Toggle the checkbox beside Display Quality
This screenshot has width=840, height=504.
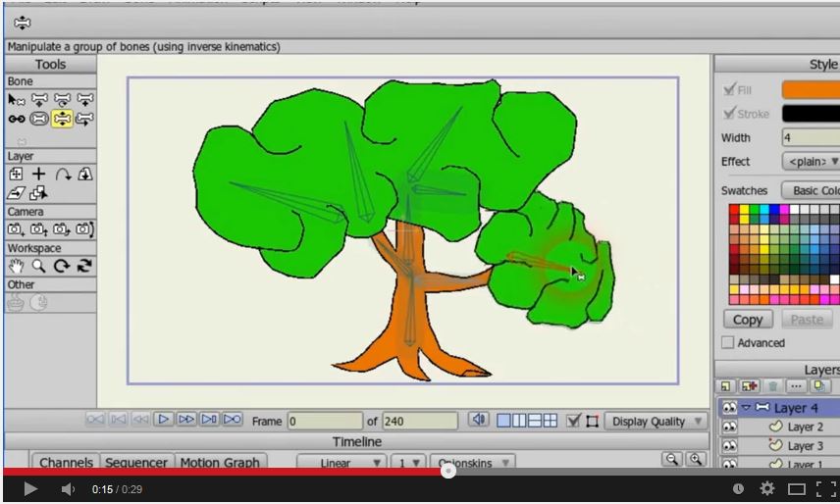point(573,421)
